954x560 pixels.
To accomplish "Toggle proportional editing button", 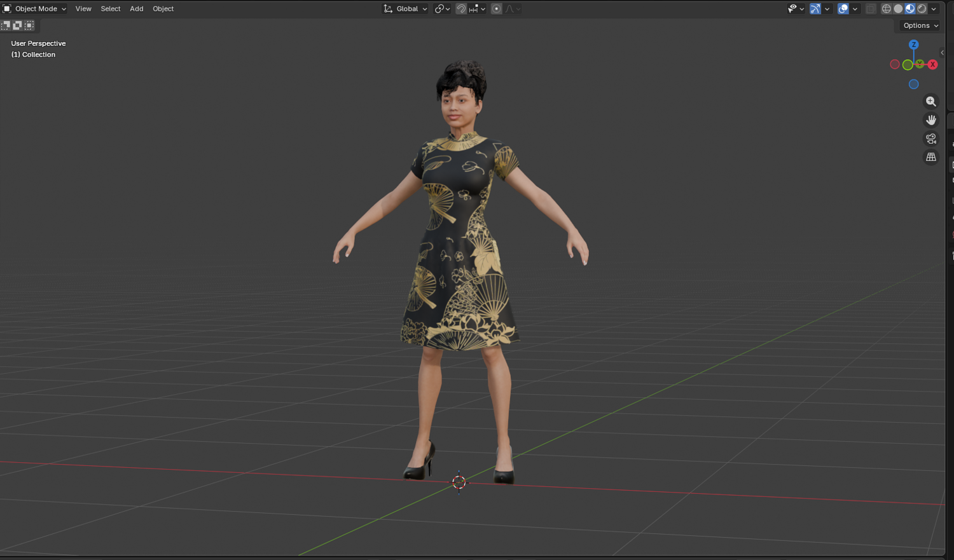I will click(x=497, y=9).
